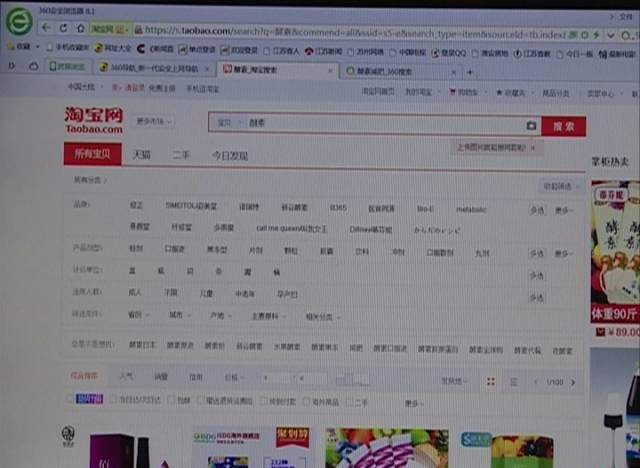The width and height of the screenshot is (640, 468).
Task: Expand the 城市 filter dropdown
Action: point(180,315)
